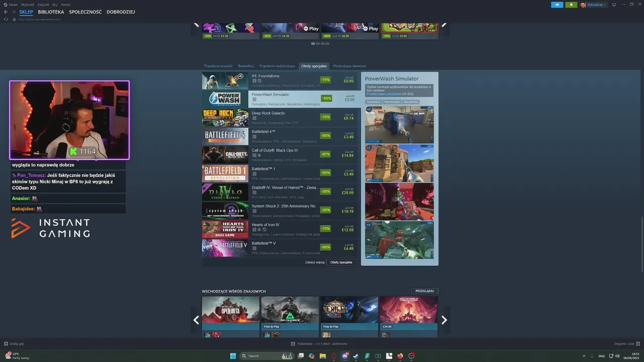Image resolution: width=644 pixels, height=362 pixels.
Task: Open the Znajomi menu
Action: click(43, 5)
